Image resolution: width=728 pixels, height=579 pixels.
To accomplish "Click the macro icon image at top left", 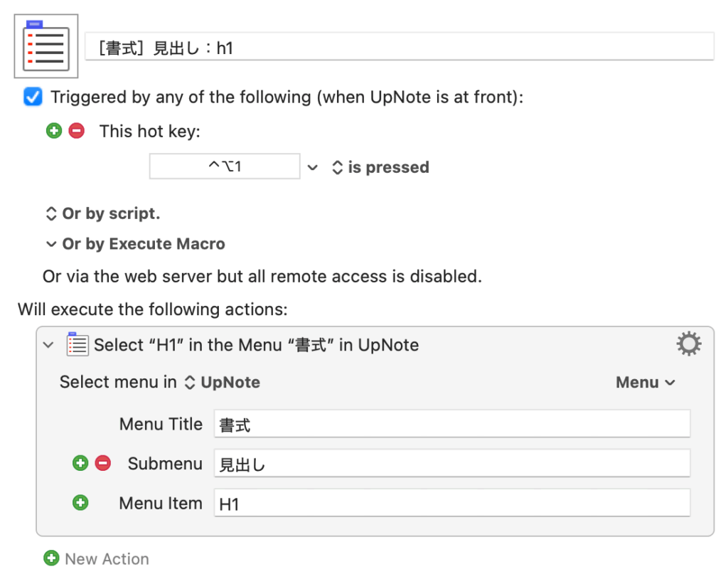I will 46,47.
